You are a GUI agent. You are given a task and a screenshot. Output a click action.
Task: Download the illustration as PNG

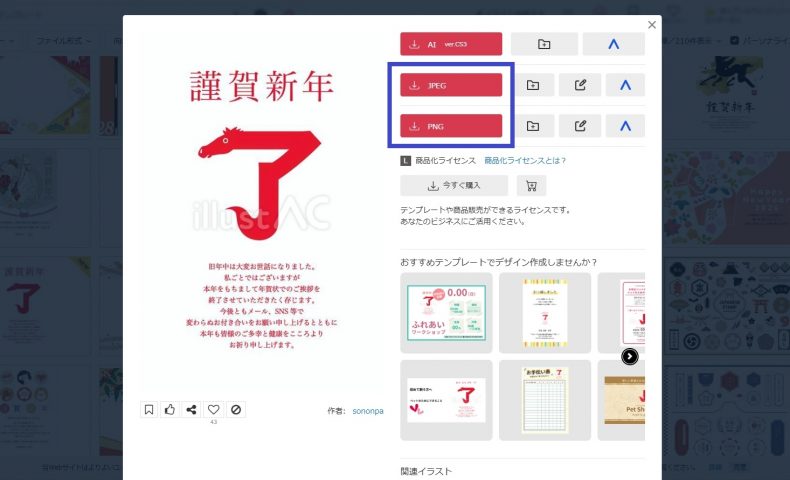[x=451, y=126]
